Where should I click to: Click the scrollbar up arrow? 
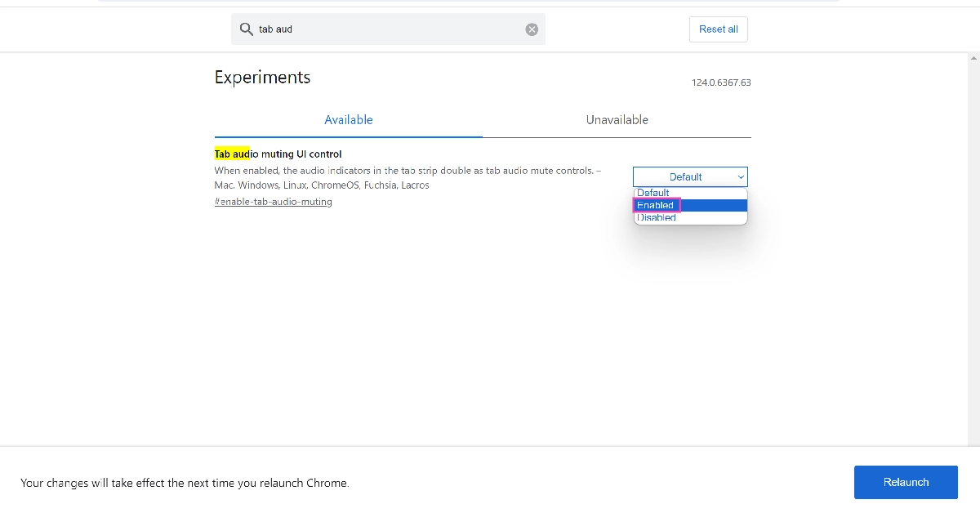pyautogui.click(x=973, y=57)
